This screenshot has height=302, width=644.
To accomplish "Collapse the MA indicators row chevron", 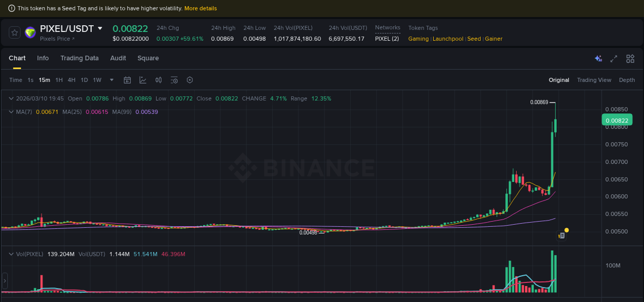I will 11,112.
